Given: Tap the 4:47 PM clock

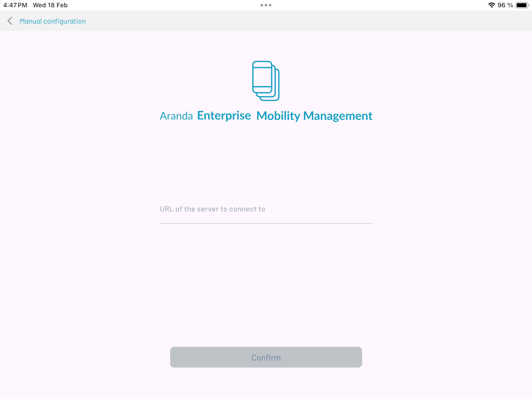Looking at the screenshot, I should (x=15, y=5).
